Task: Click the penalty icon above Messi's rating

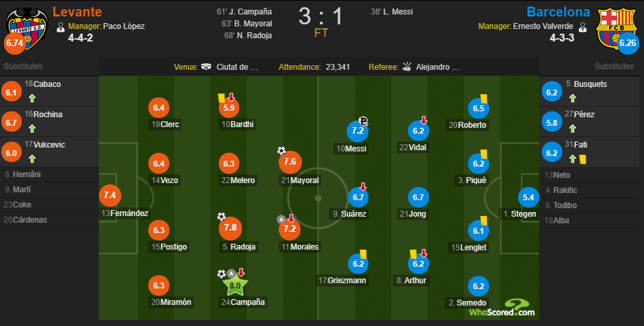Action: [363, 121]
